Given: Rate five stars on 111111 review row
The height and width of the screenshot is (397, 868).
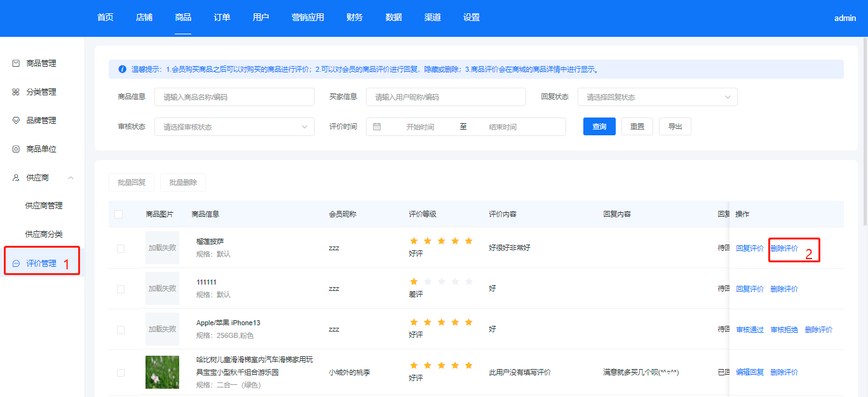Looking at the screenshot, I should coord(469,281).
